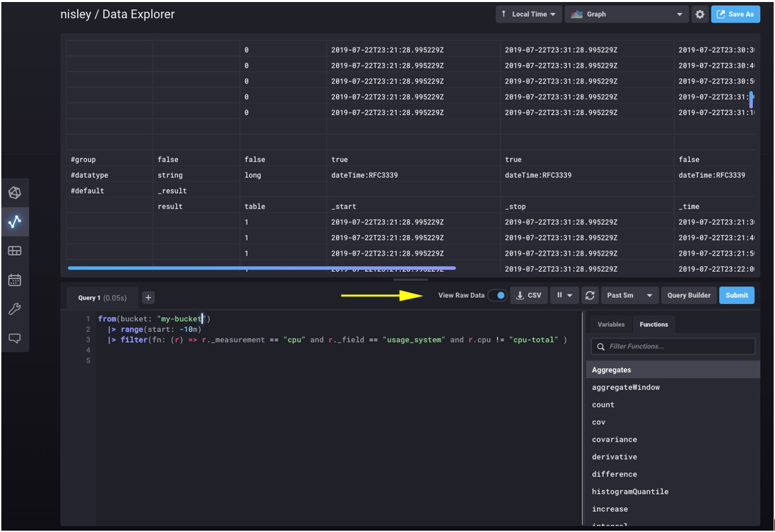Open the Local Time dropdown

tap(529, 14)
